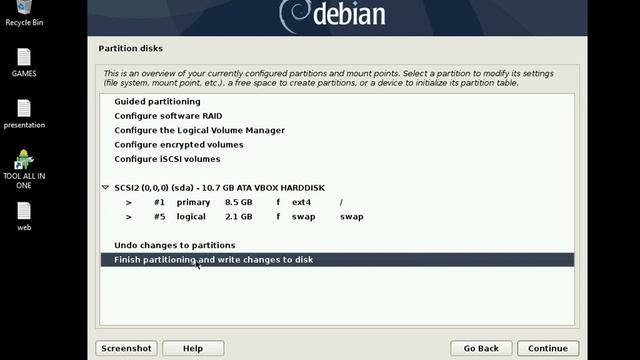Choose Configure encrypted volumes

pyautogui.click(x=337, y=144)
